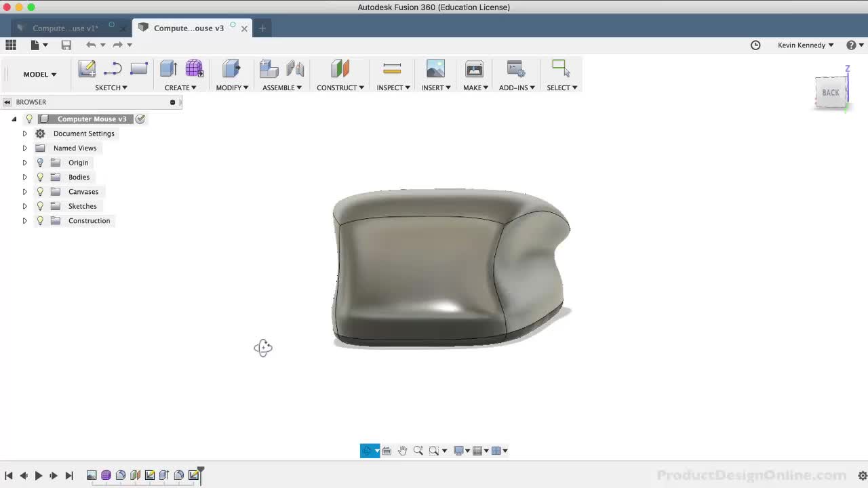
Task: Open the Job Status clock icon
Action: pos(755,45)
